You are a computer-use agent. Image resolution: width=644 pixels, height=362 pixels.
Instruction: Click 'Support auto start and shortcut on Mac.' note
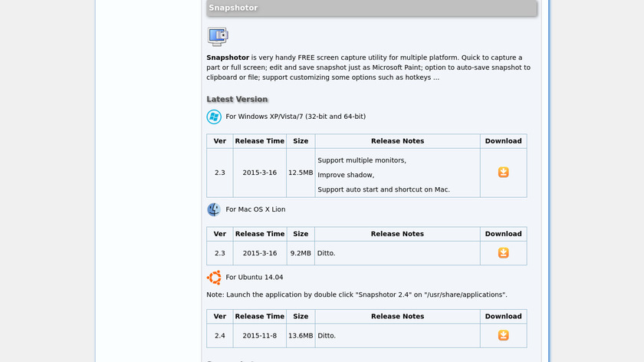point(383,189)
